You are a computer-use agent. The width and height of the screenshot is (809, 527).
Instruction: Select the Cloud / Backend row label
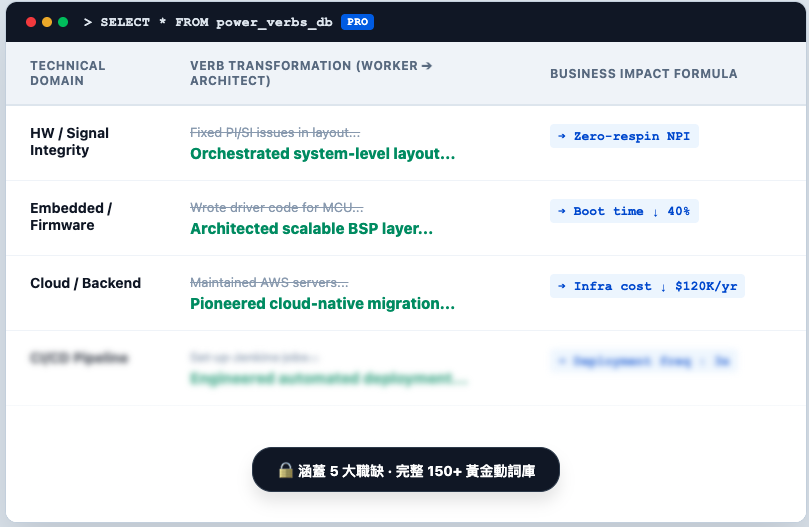click(x=85, y=283)
